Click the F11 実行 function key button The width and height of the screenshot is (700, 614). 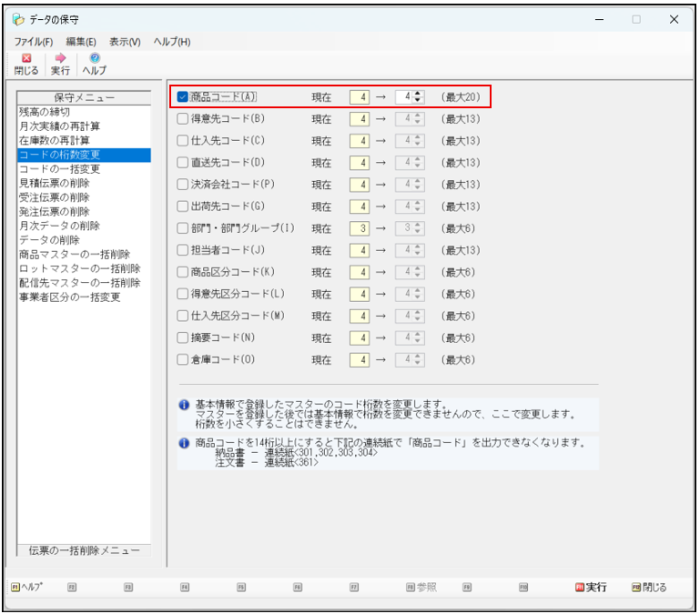[x=591, y=588]
